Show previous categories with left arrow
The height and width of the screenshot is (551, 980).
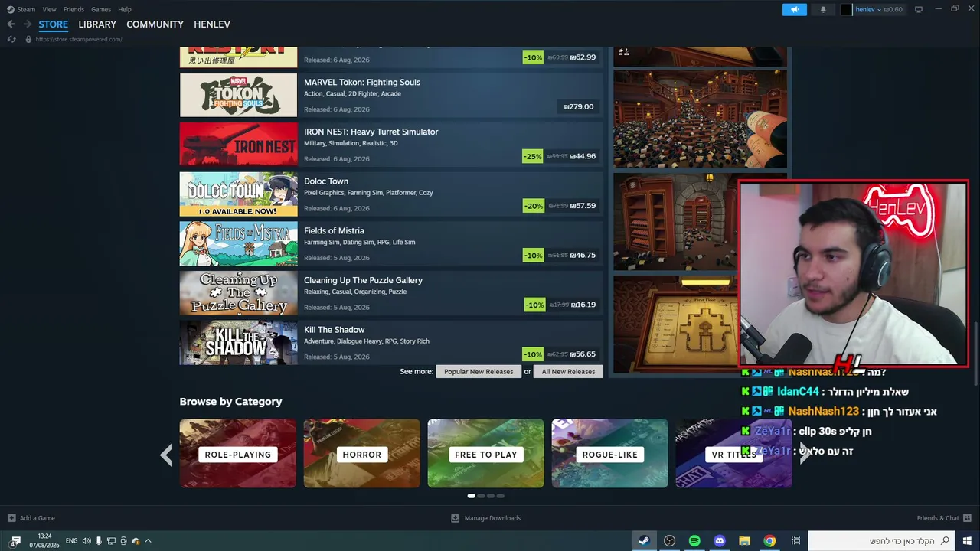pyautogui.click(x=166, y=455)
